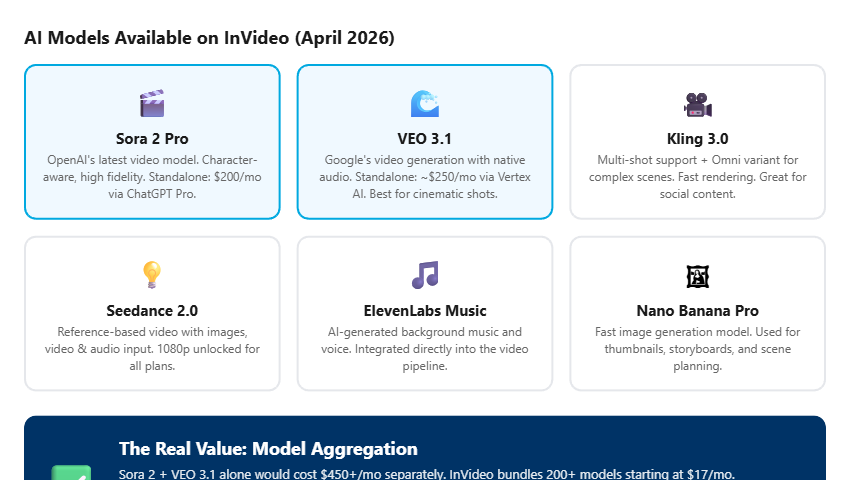This screenshot has height=480, width=850.
Task: Click the Sora 2 Pro description about OpenAI
Action: coord(152,177)
